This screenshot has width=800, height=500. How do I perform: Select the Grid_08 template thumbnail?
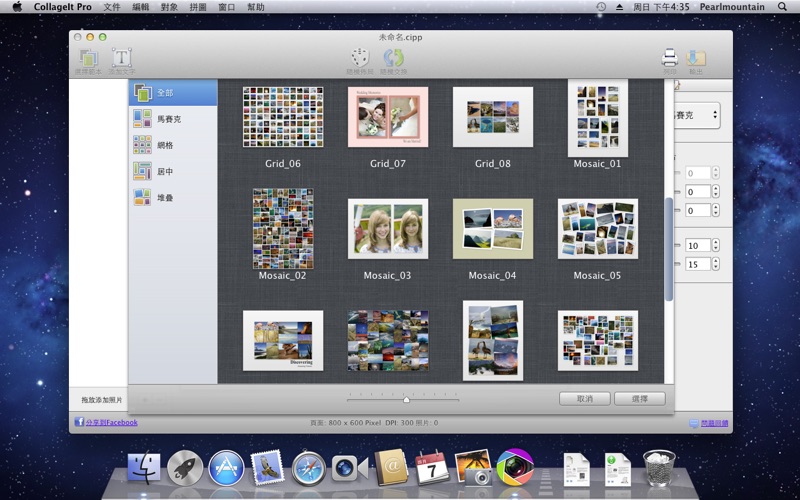pos(493,117)
